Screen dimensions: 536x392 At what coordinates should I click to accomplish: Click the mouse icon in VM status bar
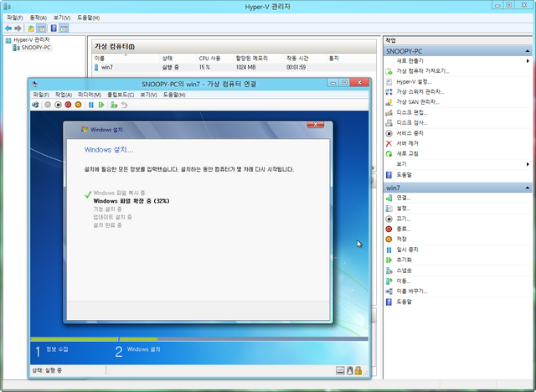point(350,370)
